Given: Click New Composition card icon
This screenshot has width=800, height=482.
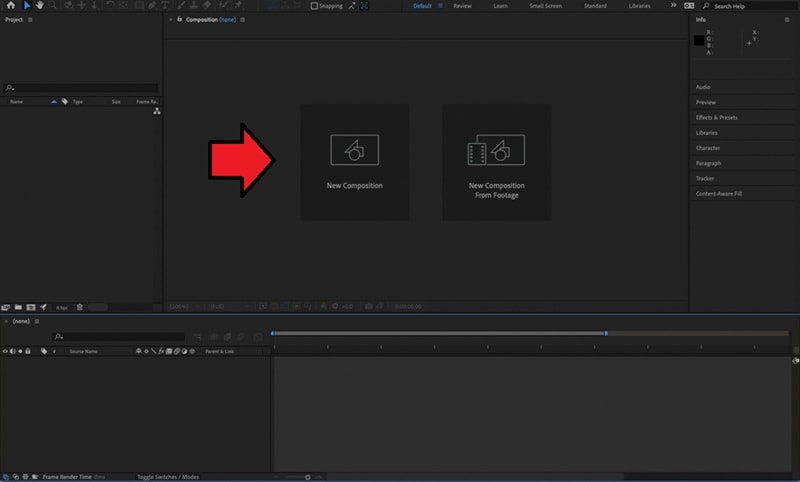Looking at the screenshot, I should [x=355, y=150].
